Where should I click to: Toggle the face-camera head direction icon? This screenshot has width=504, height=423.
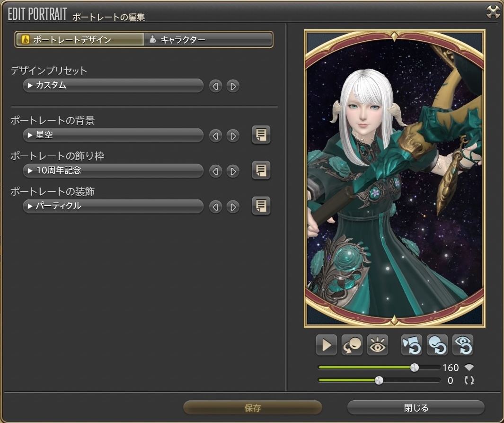click(x=352, y=345)
